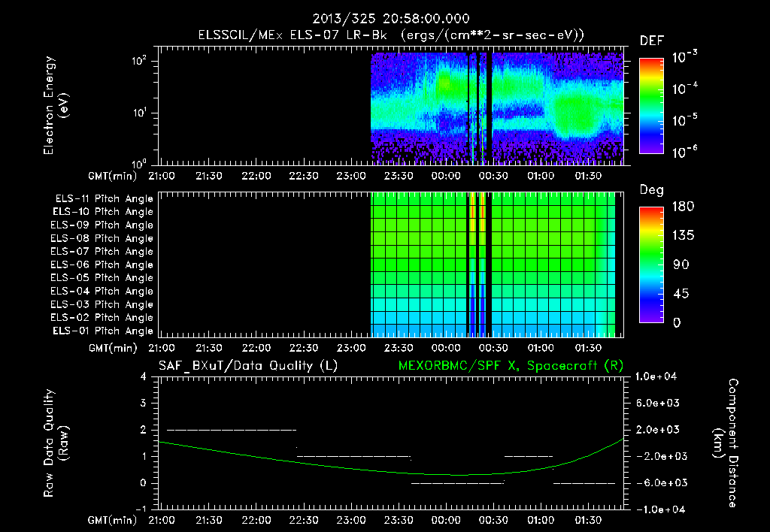Image resolution: width=770 pixels, height=532 pixels.
Task: Click the Deg pitch angle color bar
Action: coord(651,264)
